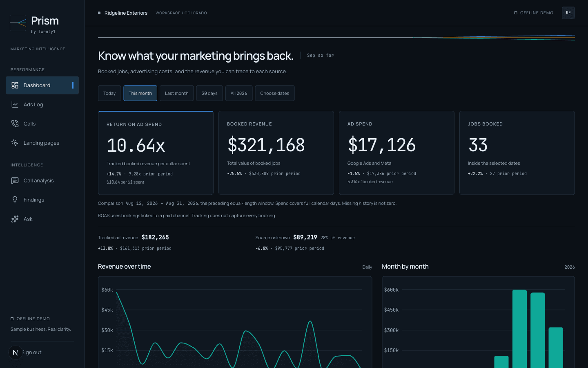Select the This month range

pyautogui.click(x=140, y=93)
